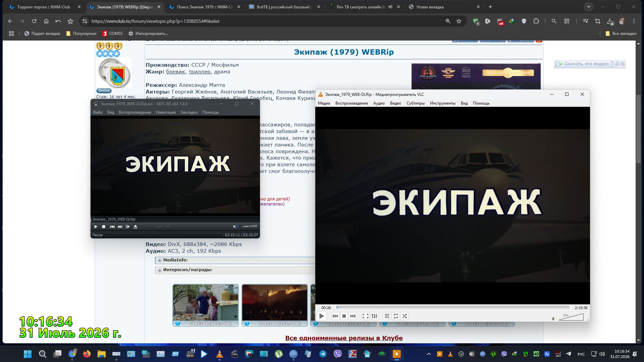
Task: Go to next file in MPC-BE
Action: pyautogui.click(x=120, y=227)
